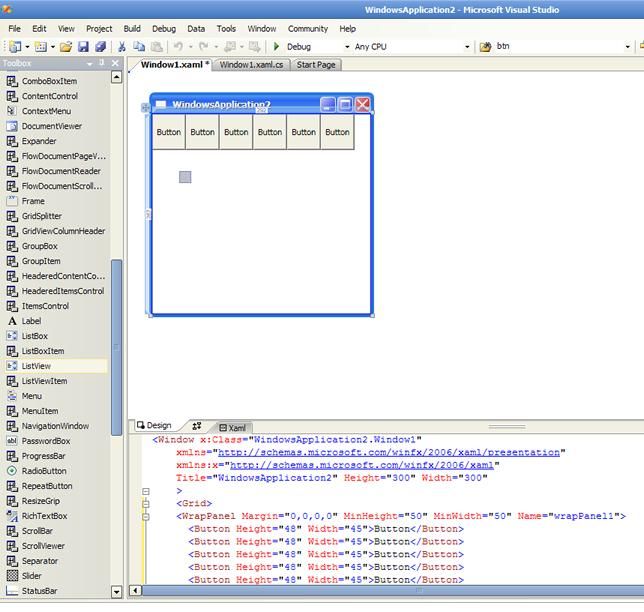
Task: Open the Tools menu
Action: pos(226,29)
